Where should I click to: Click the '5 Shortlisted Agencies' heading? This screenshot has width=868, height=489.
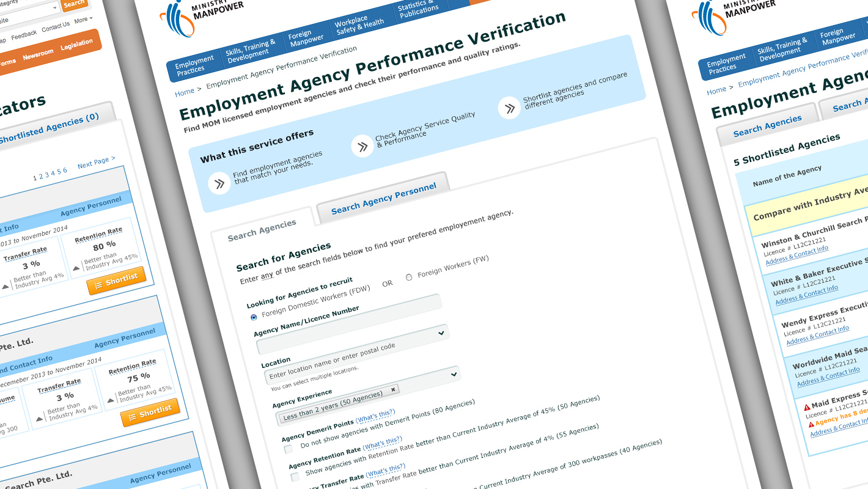tap(787, 150)
